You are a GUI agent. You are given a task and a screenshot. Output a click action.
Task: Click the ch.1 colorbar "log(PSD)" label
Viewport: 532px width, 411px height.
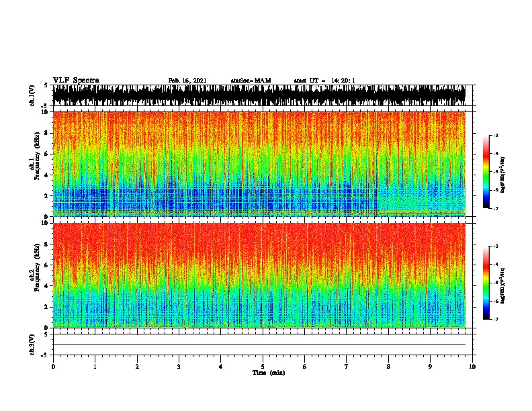(502, 175)
